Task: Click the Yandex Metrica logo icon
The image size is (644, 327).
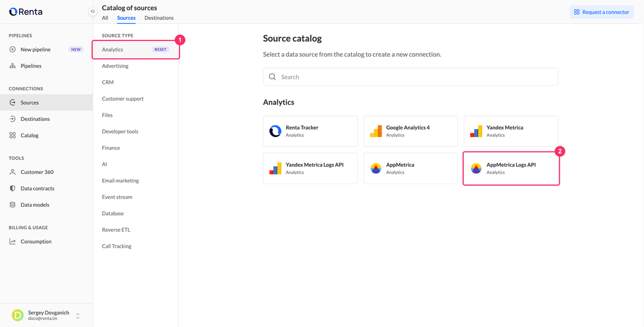Action: tap(476, 131)
